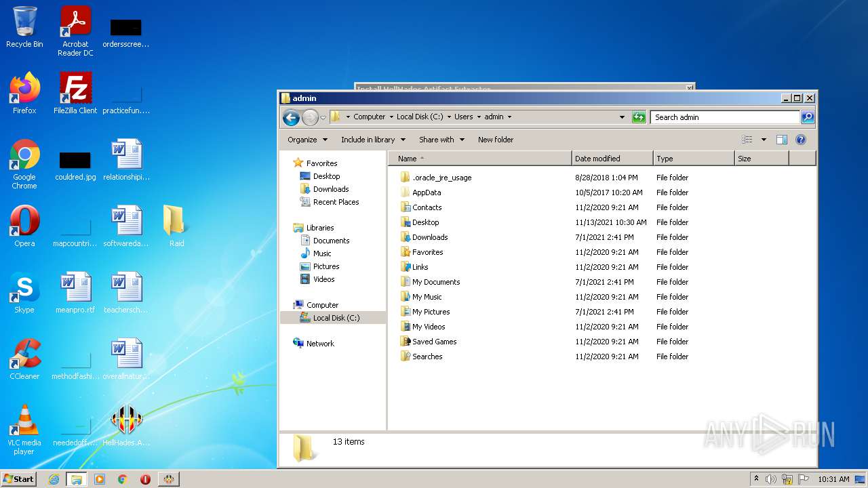The image size is (868, 488).
Task: Open the view options dropdown arrow
Action: click(764, 140)
